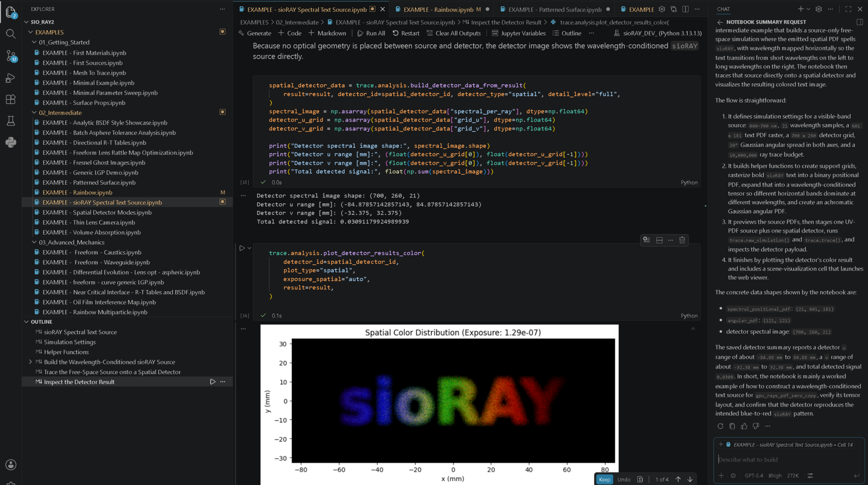Collapse the 03_Advanced_Mechanics folder
This screenshot has height=485, width=868.
[x=34, y=242]
